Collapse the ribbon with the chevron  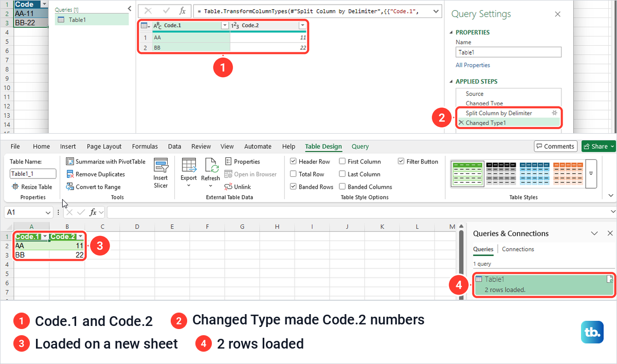[611, 195]
